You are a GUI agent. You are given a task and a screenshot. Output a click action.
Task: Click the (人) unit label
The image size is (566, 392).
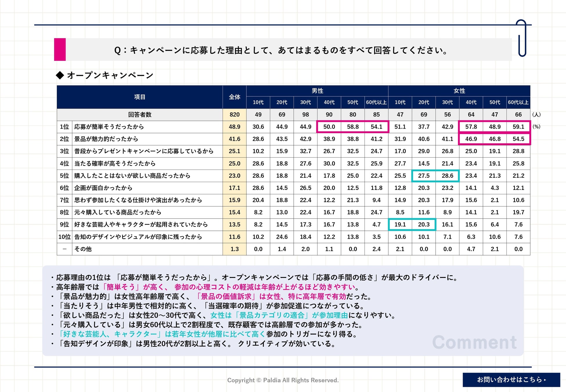[x=536, y=115]
